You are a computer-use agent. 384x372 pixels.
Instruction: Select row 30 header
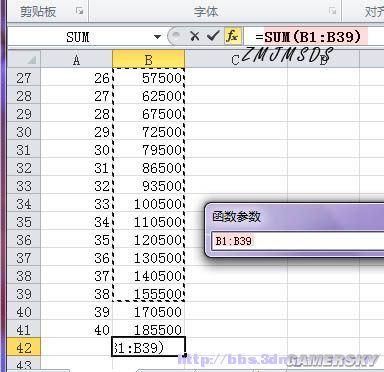click(x=24, y=132)
